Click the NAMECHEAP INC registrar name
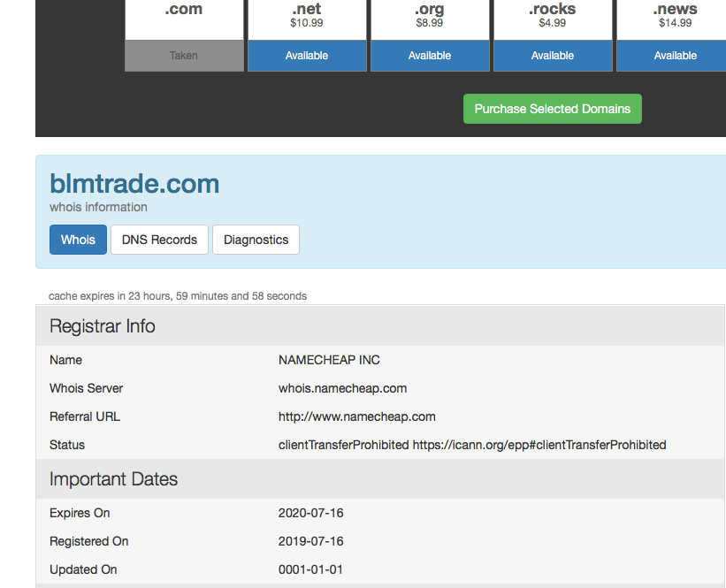 click(329, 360)
